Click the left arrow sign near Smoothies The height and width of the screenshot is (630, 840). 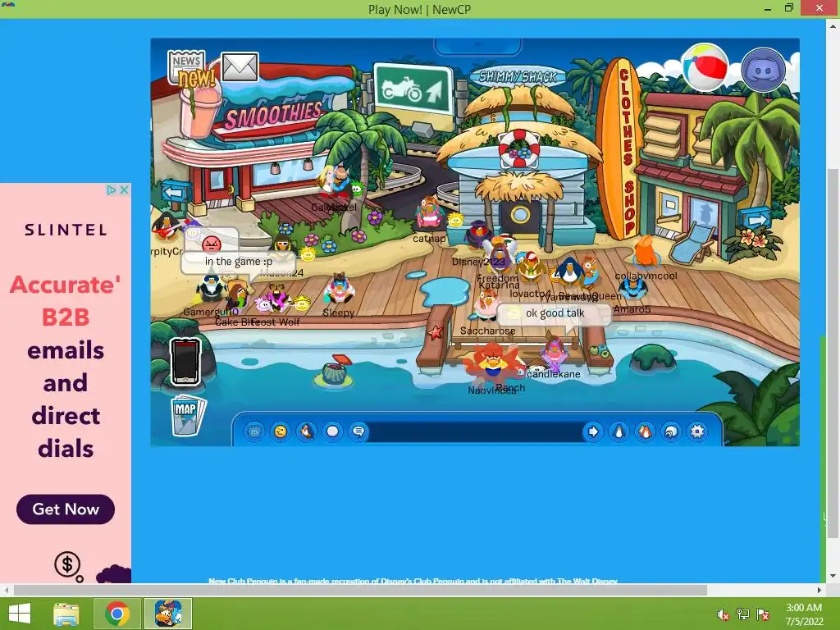coord(176,191)
